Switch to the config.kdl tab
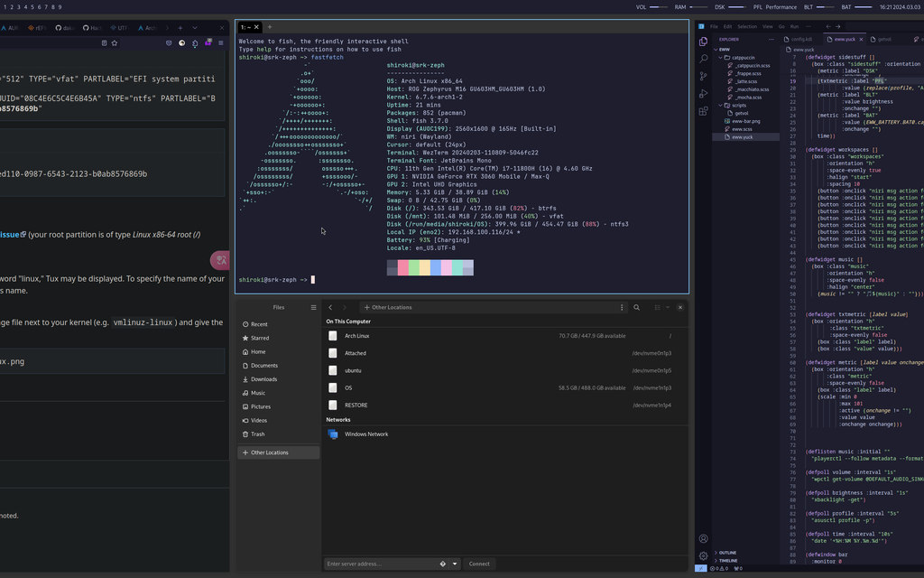This screenshot has height=578, width=924. tap(801, 39)
